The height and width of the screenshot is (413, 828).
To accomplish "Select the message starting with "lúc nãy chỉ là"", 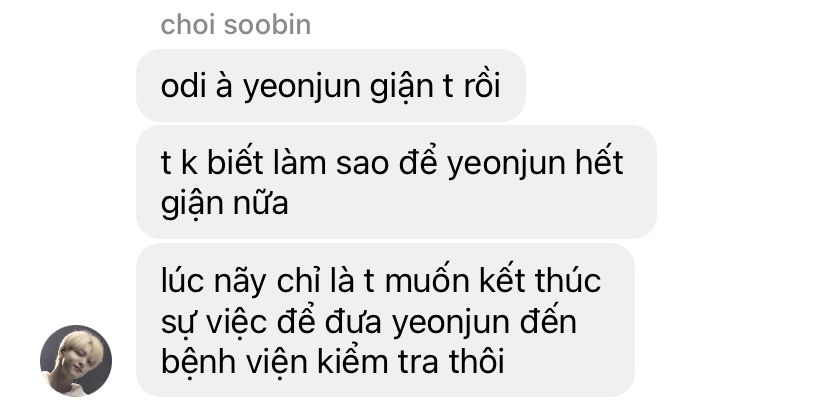I will pos(385,321).
